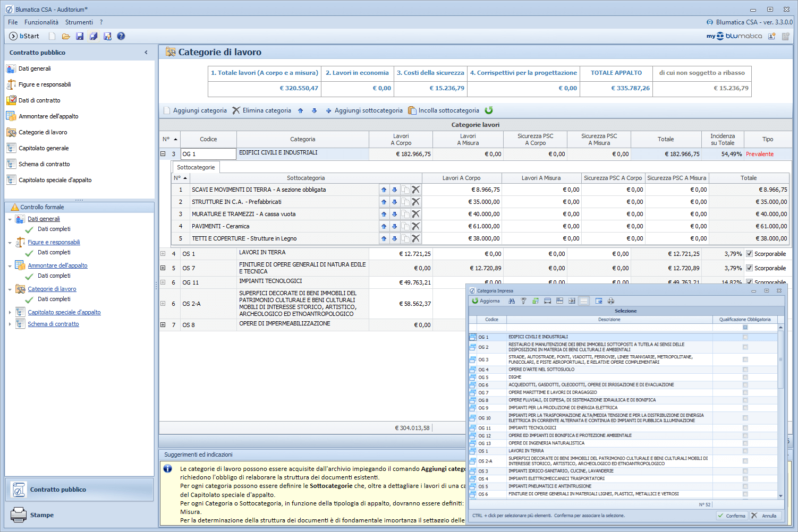The height and width of the screenshot is (532, 798).
Task: Click the Conferma button
Action: coord(731,516)
